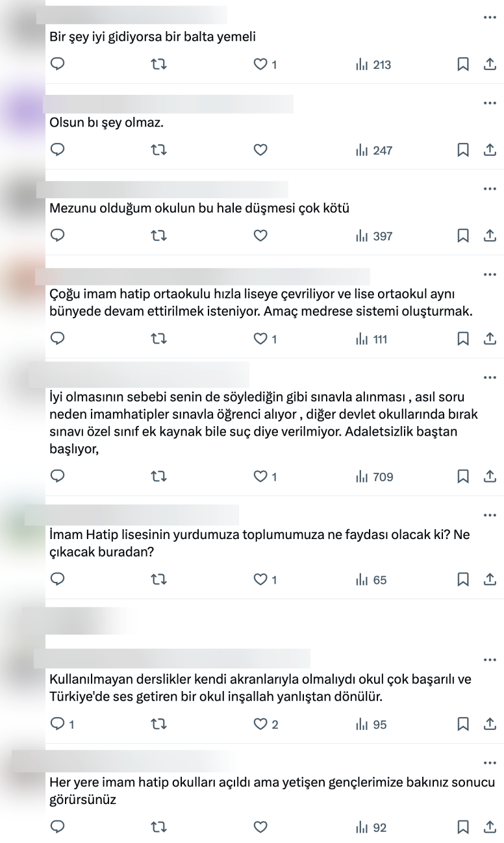
Task: Open the 709 views analytics
Action: tap(374, 477)
